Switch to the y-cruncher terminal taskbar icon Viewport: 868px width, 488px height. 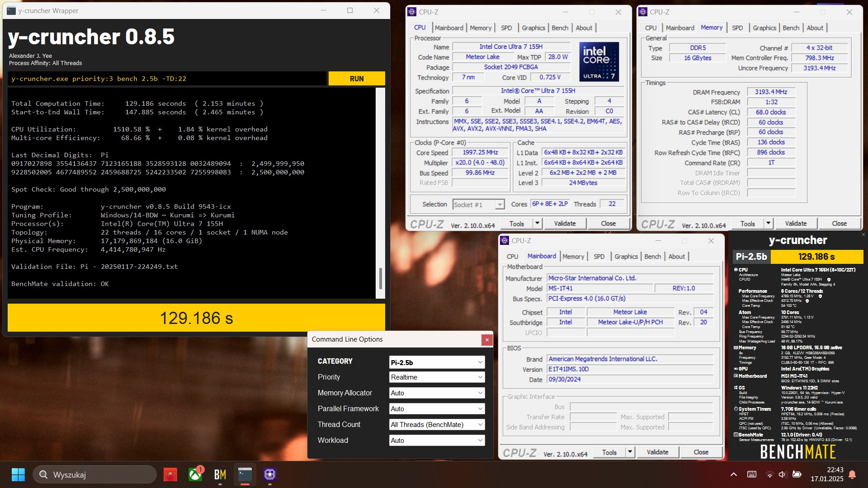(x=245, y=474)
